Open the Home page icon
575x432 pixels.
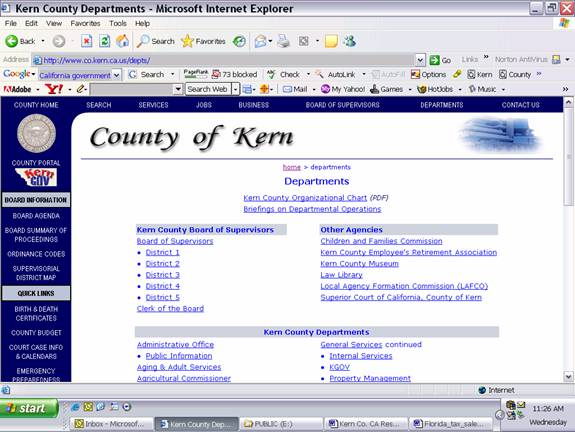[122, 41]
